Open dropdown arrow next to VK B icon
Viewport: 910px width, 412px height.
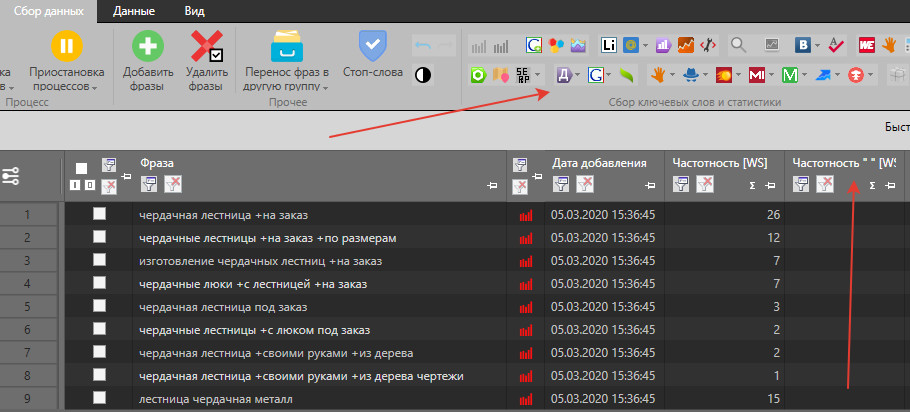[817, 45]
